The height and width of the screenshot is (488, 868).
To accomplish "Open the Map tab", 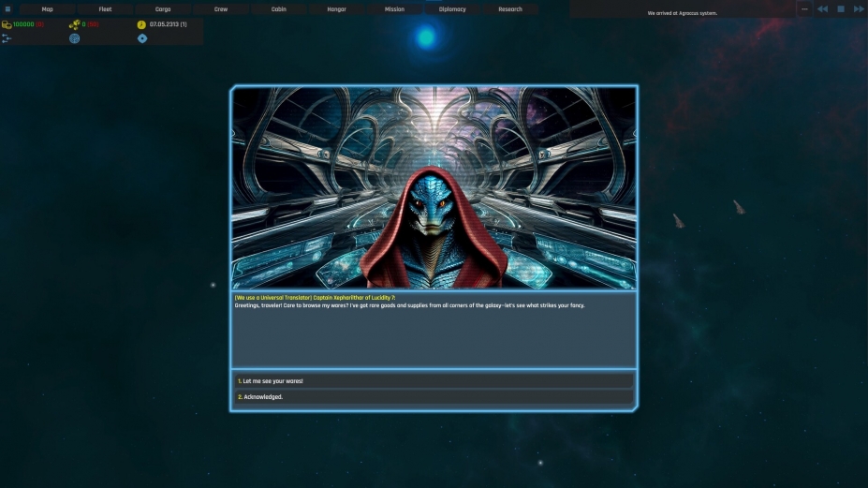I will 47,9.
